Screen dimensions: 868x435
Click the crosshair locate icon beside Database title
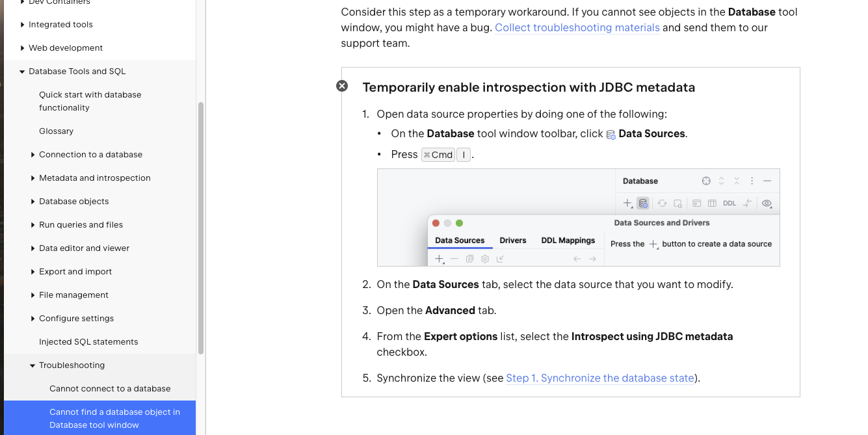pyautogui.click(x=706, y=181)
